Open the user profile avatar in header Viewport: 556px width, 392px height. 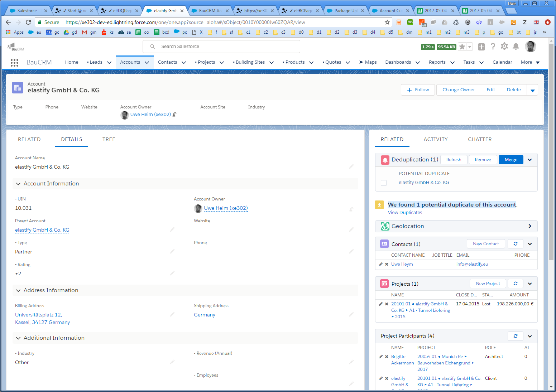(x=531, y=46)
